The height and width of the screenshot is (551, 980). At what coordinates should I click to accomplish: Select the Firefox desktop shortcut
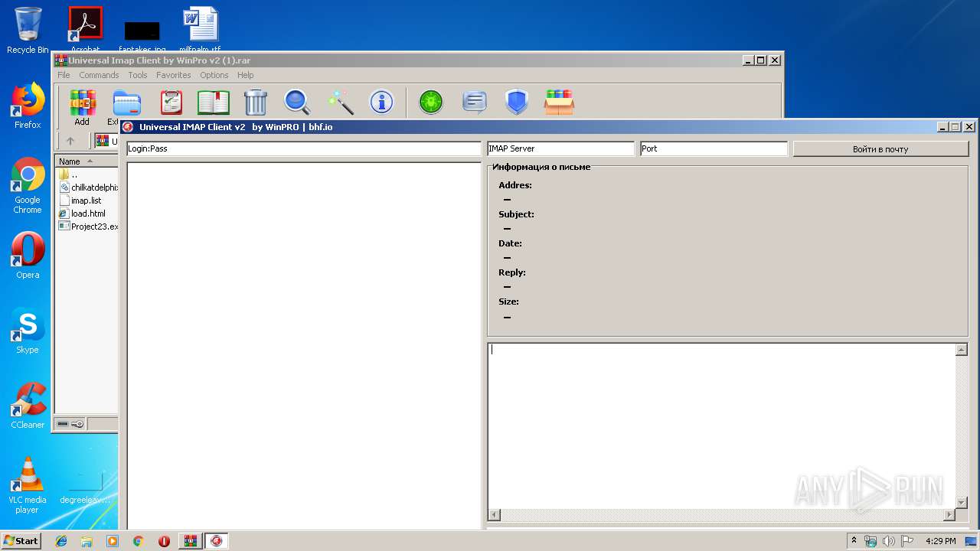28,106
